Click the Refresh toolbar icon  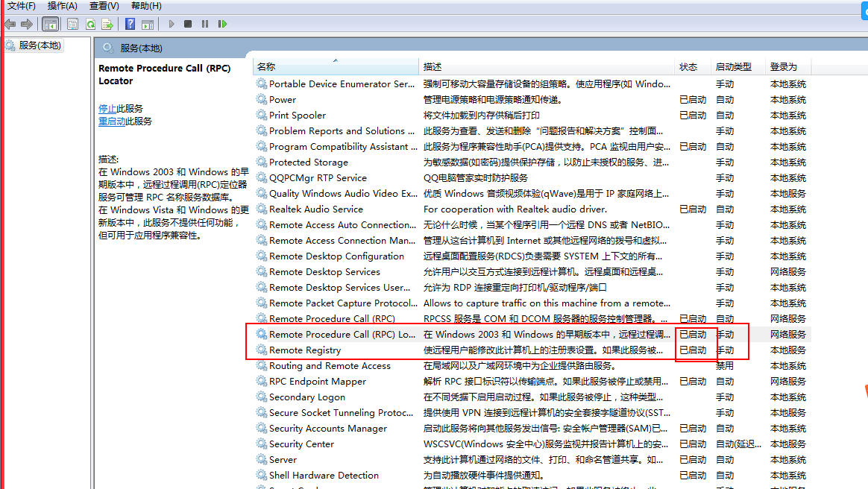tap(90, 24)
